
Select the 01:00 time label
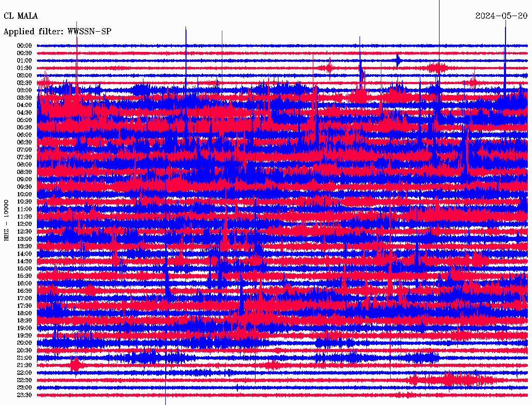coord(24,60)
